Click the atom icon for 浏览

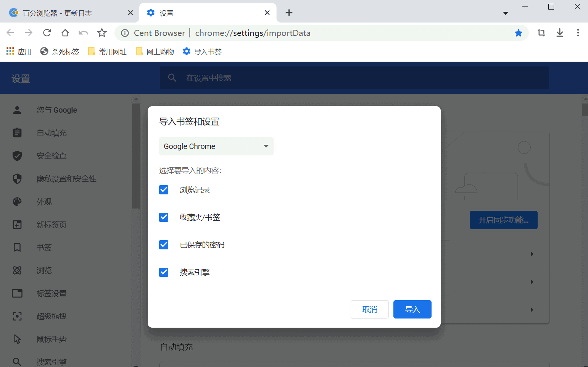17,270
